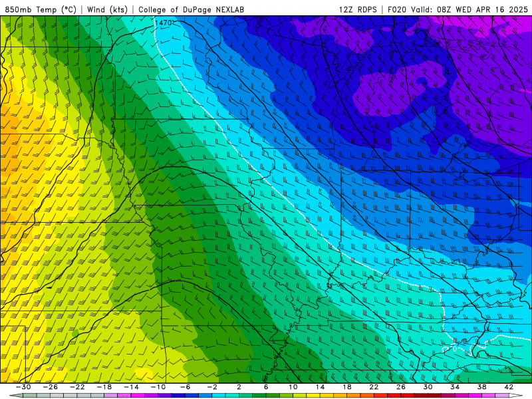This screenshot has height=399, width=532.
Task: Click the "38" colorbar tick label
Action: (481, 387)
